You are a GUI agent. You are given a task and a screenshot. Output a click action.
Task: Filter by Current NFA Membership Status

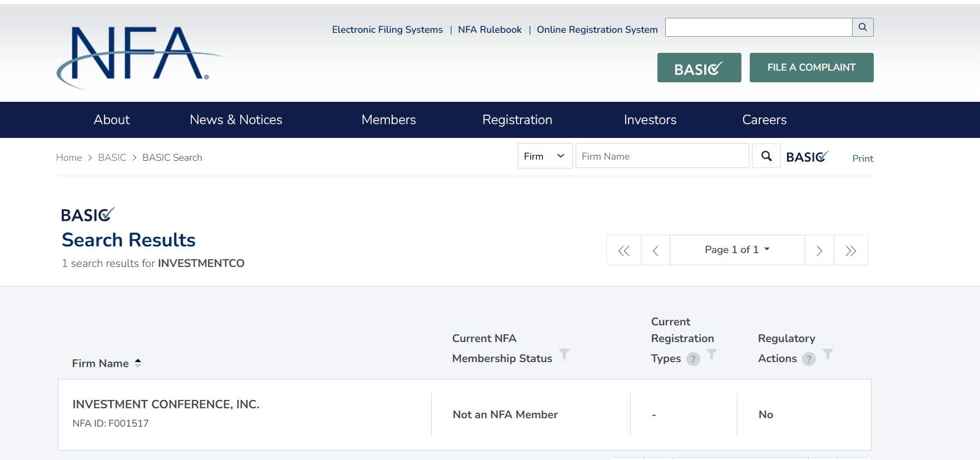tap(565, 354)
